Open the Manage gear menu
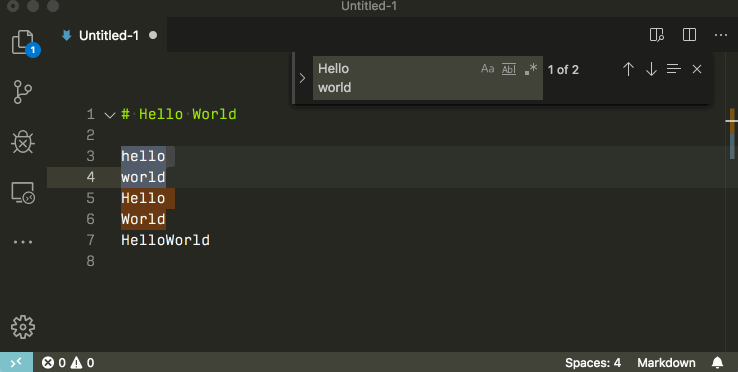Screen dimensions: 738x372 tap(23, 327)
